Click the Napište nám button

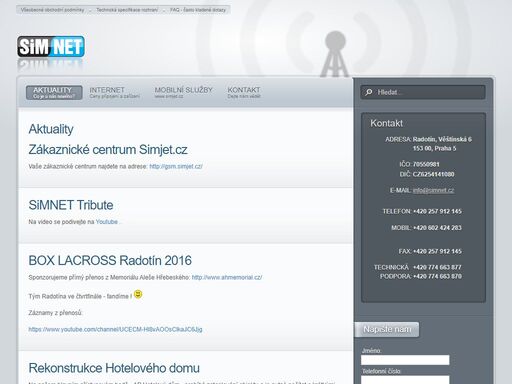pyautogui.click(x=387, y=329)
